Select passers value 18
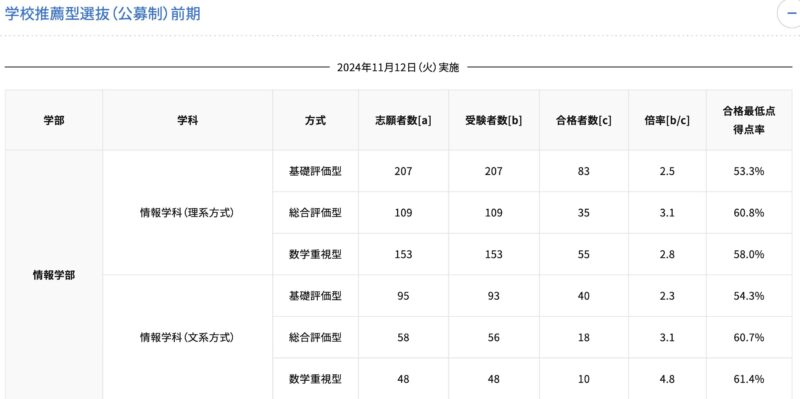This screenshot has height=399, width=800. click(x=584, y=337)
